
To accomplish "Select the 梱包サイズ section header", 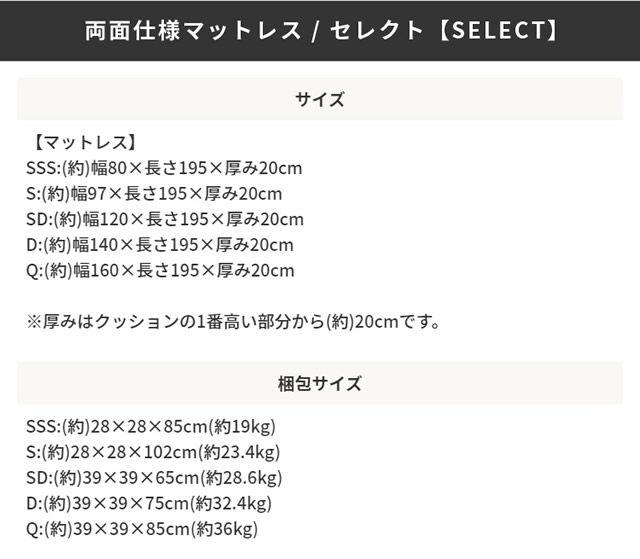I will [x=320, y=384].
